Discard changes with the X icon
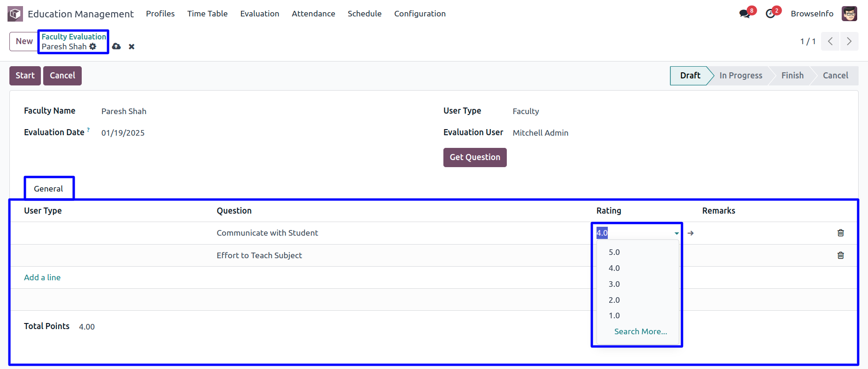This screenshot has height=369, width=868. [132, 46]
